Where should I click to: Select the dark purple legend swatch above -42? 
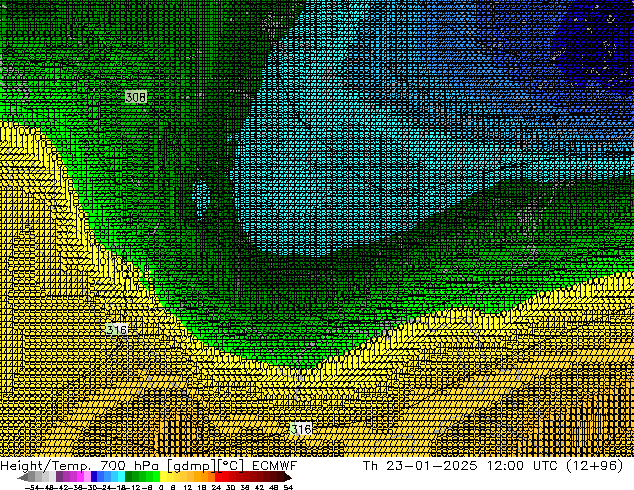click(x=59, y=477)
